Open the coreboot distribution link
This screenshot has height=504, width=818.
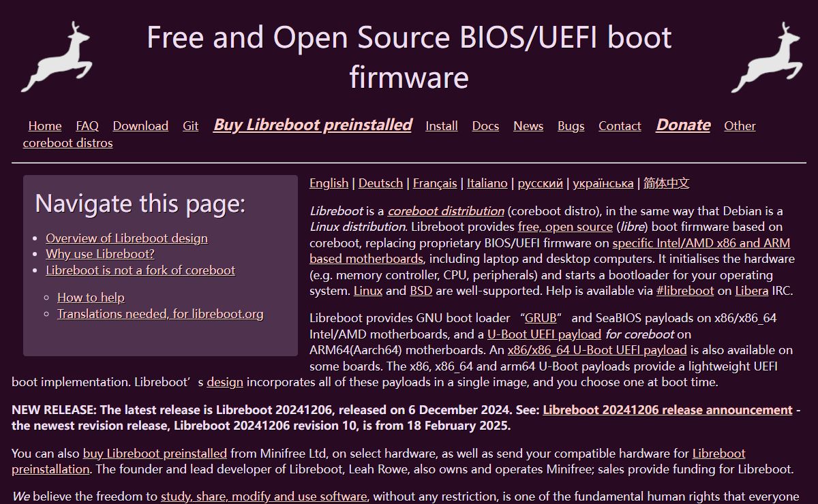pos(446,210)
